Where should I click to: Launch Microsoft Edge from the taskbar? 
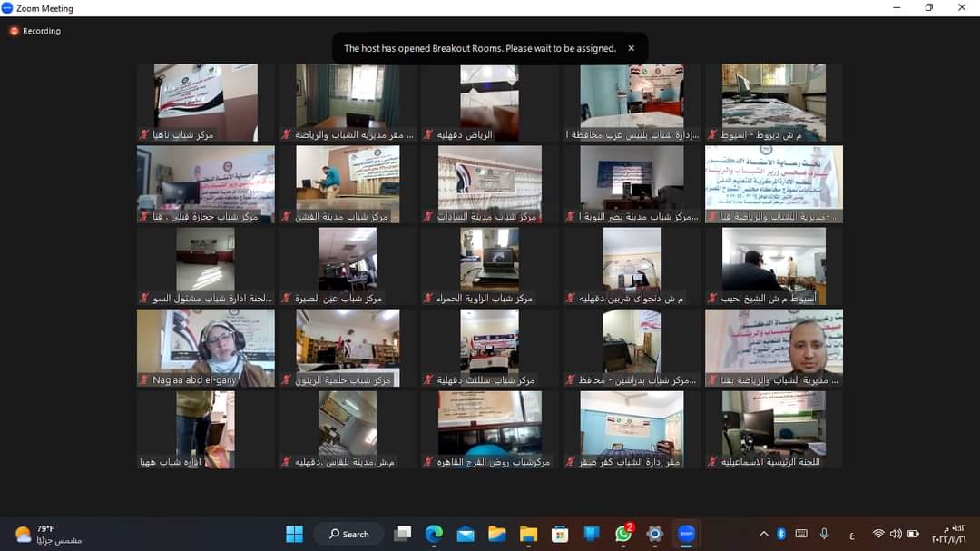[434, 534]
